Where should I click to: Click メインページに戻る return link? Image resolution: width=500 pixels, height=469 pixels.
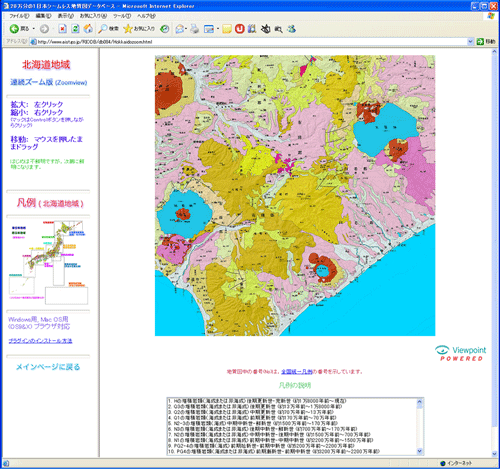48,367
